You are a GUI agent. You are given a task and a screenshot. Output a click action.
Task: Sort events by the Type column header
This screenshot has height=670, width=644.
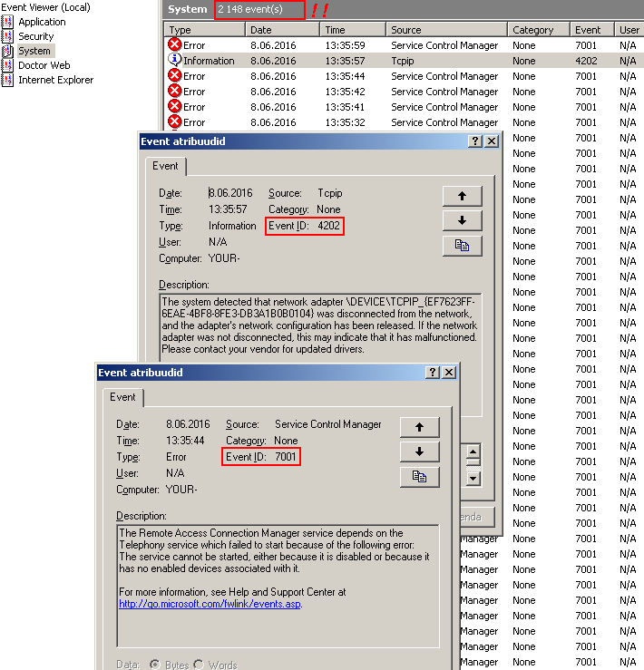(205, 30)
